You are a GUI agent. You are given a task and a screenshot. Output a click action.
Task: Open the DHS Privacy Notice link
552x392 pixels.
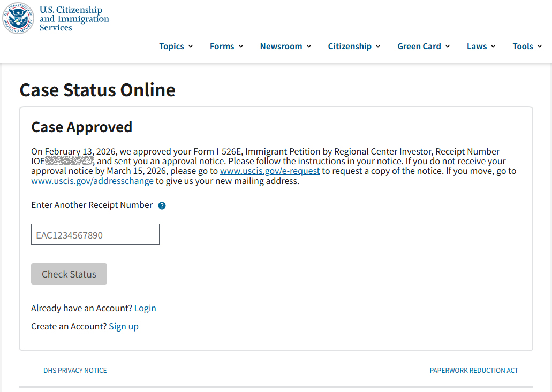click(x=75, y=371)
